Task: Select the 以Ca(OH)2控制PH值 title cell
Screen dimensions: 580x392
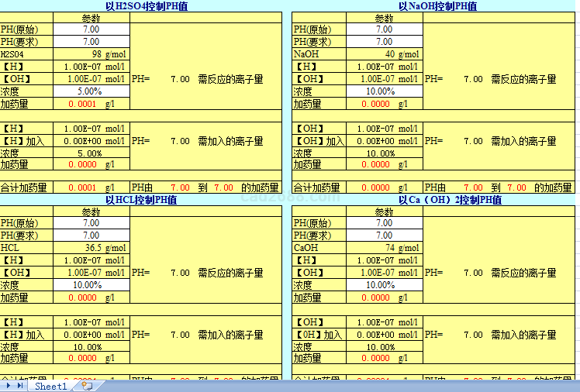Action: pos(437,200)
